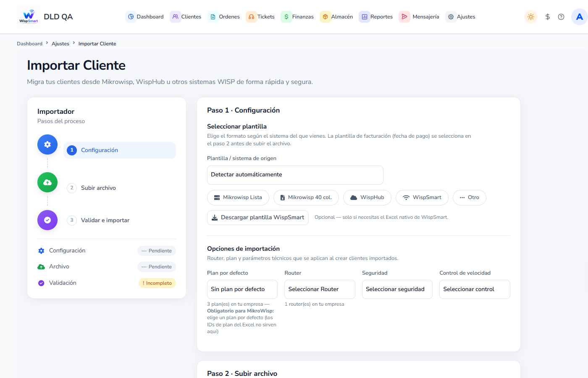Open the Clientes menu
The height and width of the screenshot is (378, 588).
coord(186,17)
